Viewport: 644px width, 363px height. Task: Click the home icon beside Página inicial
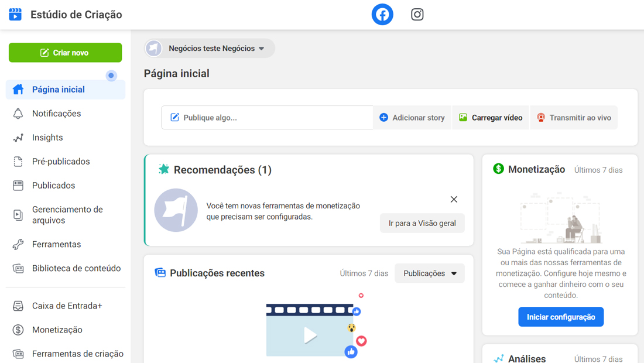click(x=18, y=90)
